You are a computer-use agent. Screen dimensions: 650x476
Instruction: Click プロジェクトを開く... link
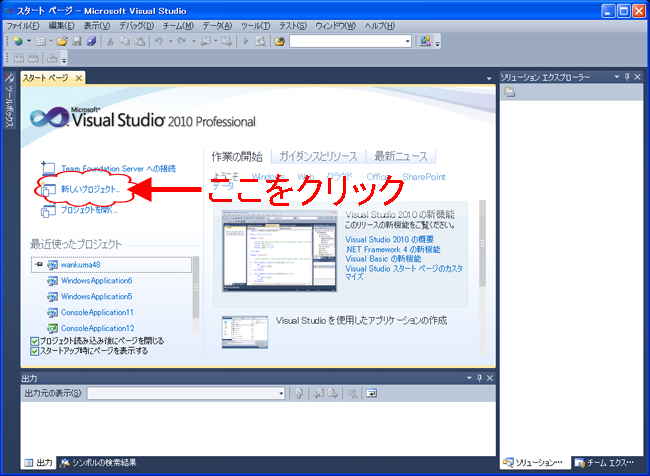point(89,210)
